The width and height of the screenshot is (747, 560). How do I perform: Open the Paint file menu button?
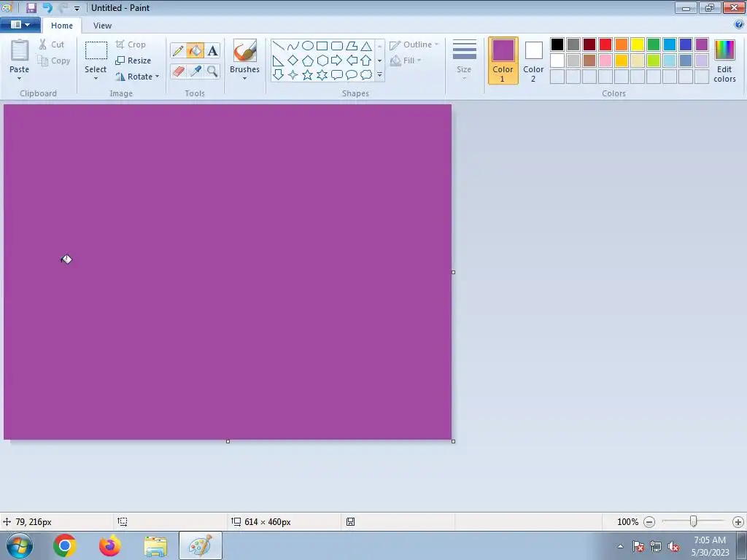pyautogui.click(x=20, y=25)
